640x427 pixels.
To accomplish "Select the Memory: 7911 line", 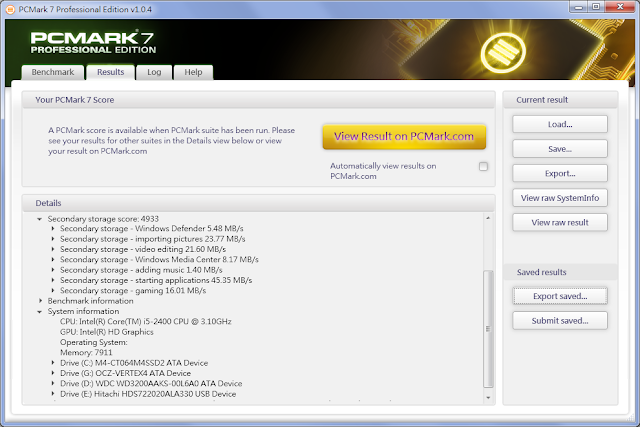I will coord(86,353).
